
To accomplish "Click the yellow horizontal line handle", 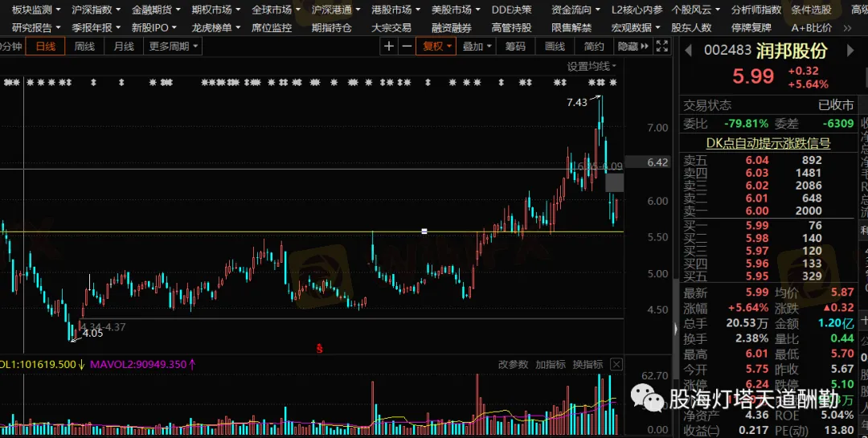I will tap(424, 231).
